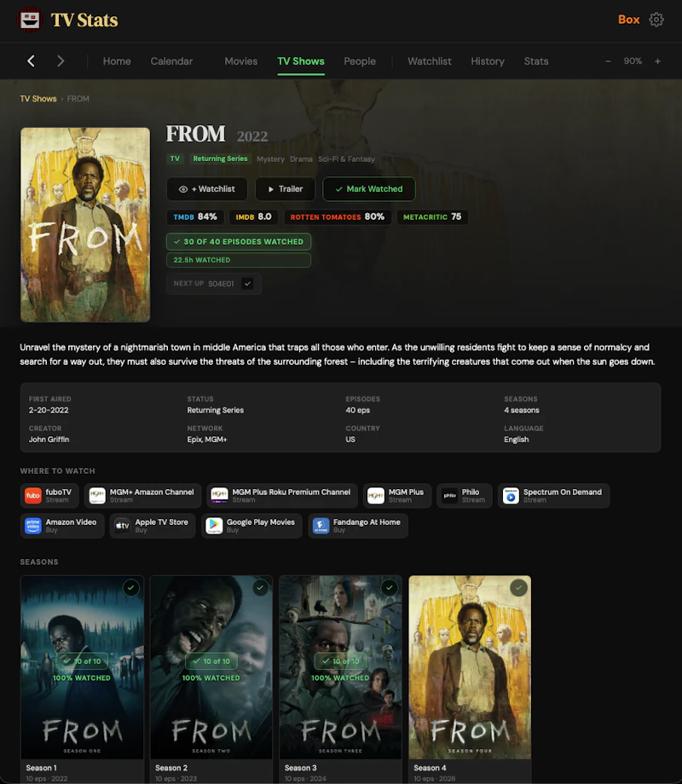This screenshot has width=682, height=784.
Task: Play the Trailer
Action: click(x=286, y=189)
